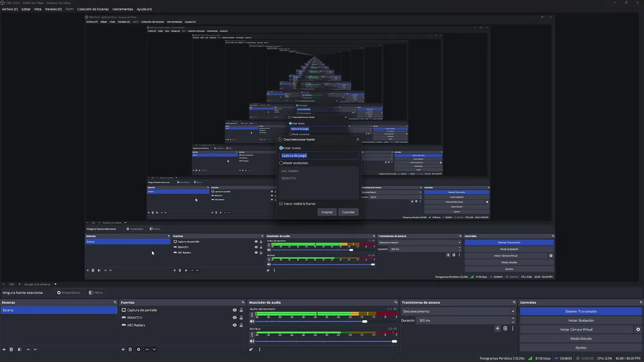Click the Propiedades button
The height and width of the screenshot is (362, 644).
point(68,293)
